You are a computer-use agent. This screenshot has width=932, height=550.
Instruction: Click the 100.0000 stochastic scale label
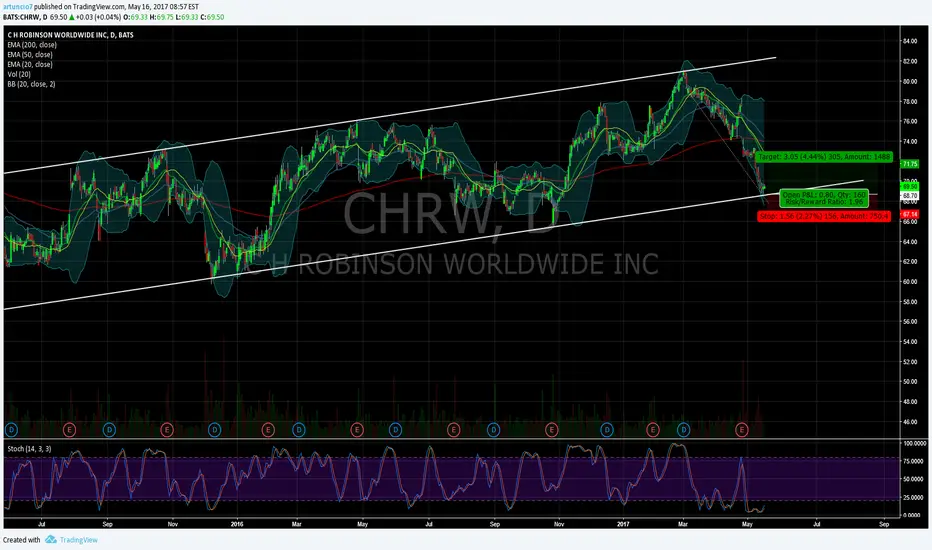915,444
